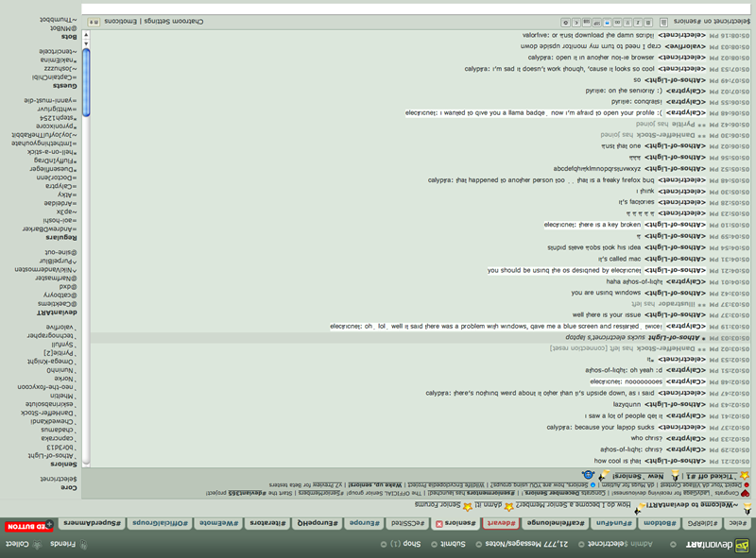Close the #seniors tab with red x
The height and width of the screenshot is (558, 756).
coord(439,524)
